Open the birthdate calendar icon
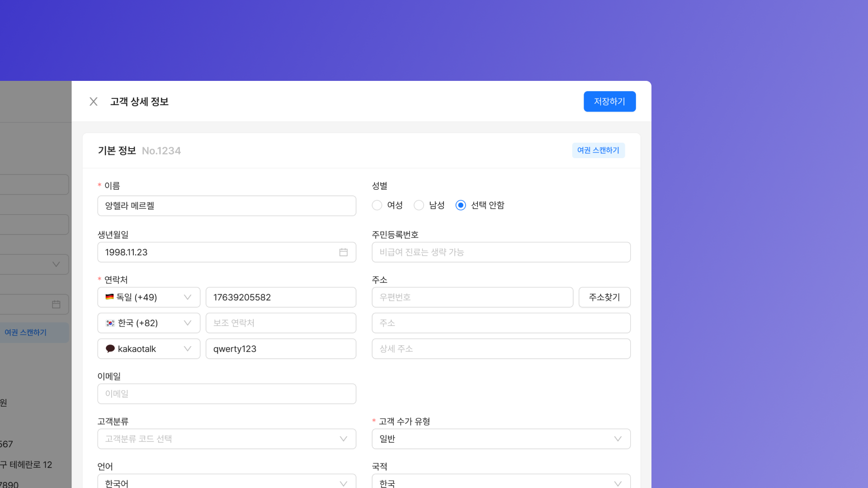 pos(344,252)
